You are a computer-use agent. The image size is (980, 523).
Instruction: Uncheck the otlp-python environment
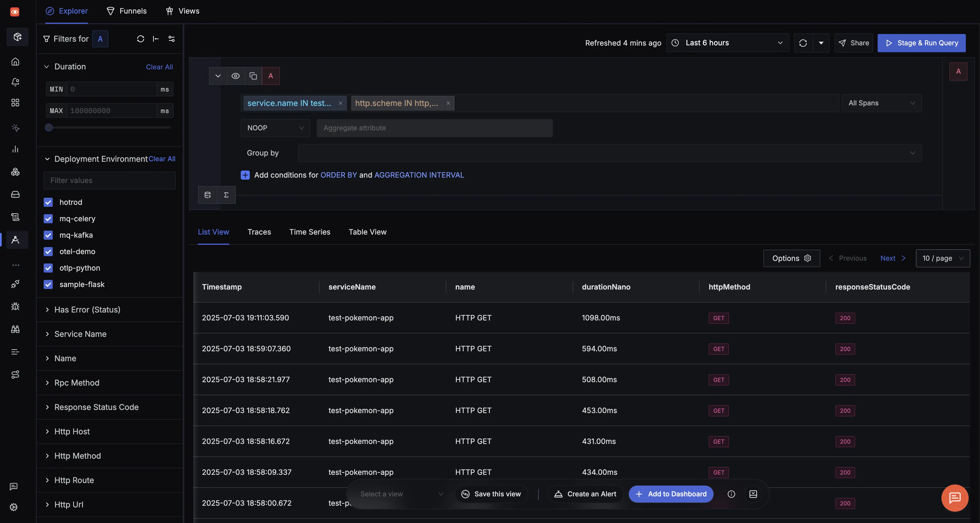(48, 268)
